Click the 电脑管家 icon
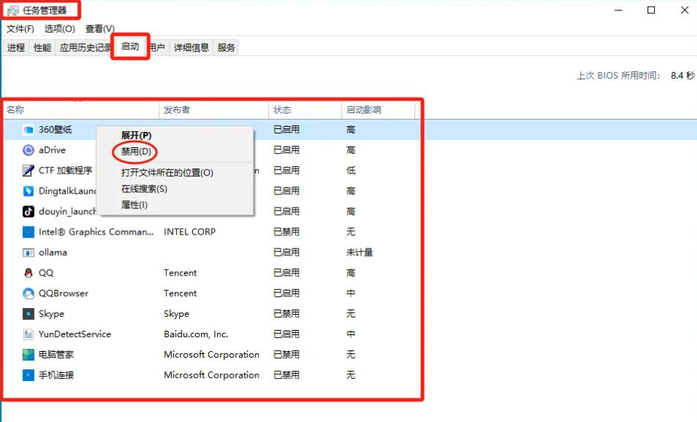 coord(28,355)
